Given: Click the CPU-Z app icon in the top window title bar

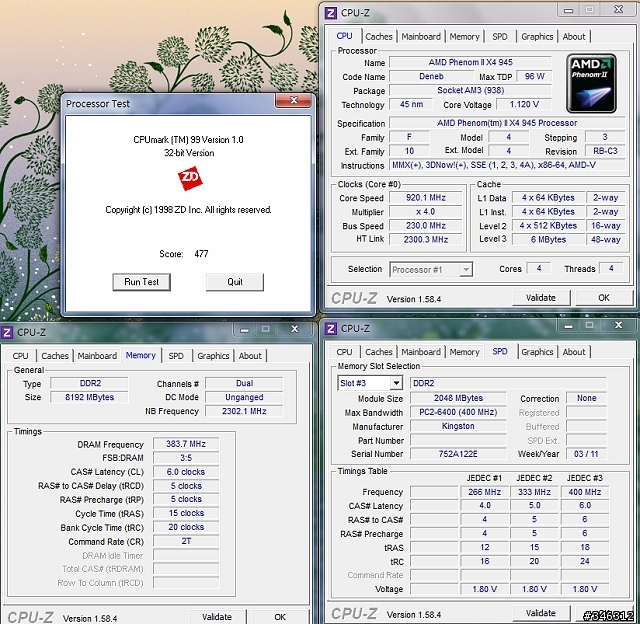Looking at the screenshot, I should coord(330,13).
